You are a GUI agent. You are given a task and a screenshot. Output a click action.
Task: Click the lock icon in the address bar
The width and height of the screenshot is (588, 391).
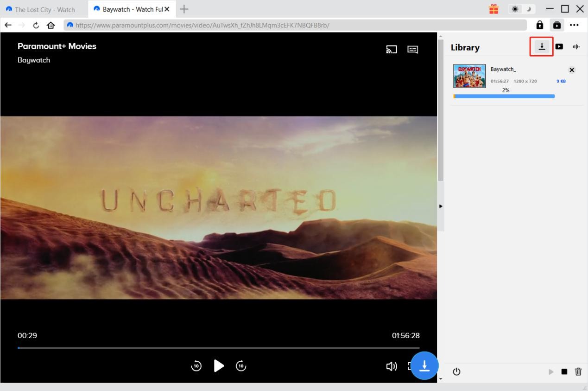539,25
